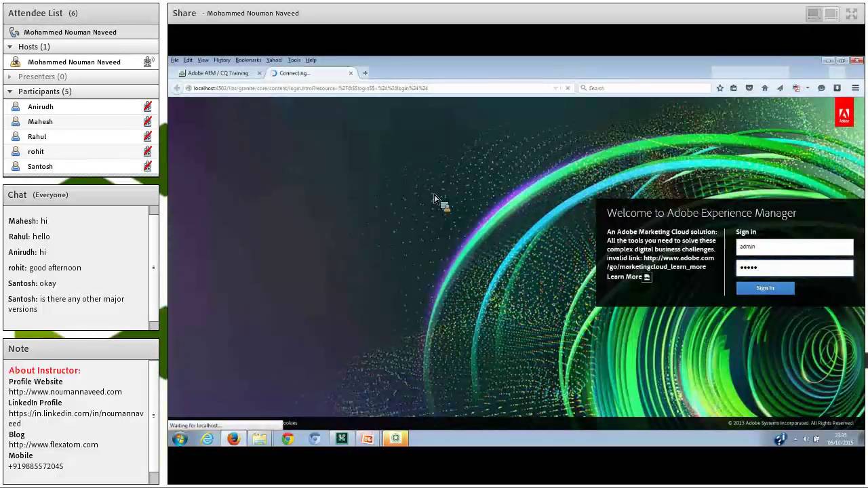The height and width of the screenshot is (488, 868).
Task: Collapse the Hosts (1) group
Action: pyautogui.click(x=9, y=47)
